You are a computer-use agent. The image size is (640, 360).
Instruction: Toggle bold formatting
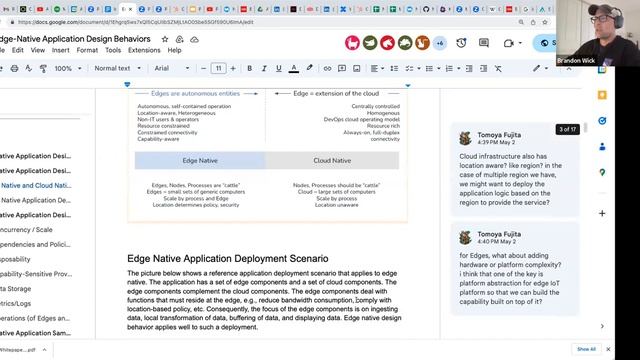click(249, 68)
